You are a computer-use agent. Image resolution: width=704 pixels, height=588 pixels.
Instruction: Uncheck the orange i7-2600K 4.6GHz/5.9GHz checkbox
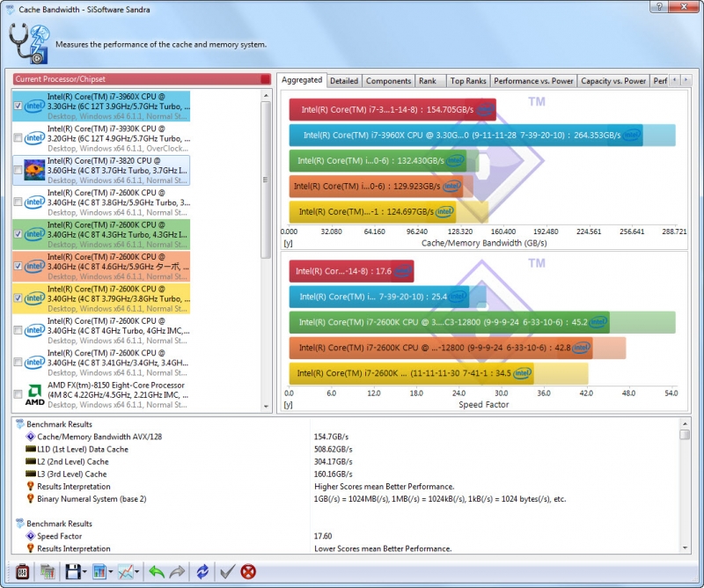click(18, 267)
